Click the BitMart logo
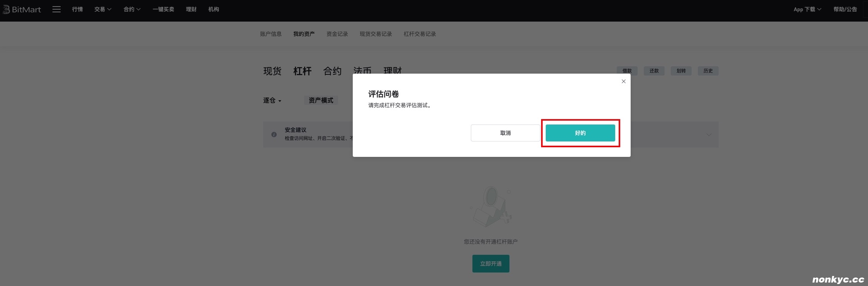 point(22,9)
